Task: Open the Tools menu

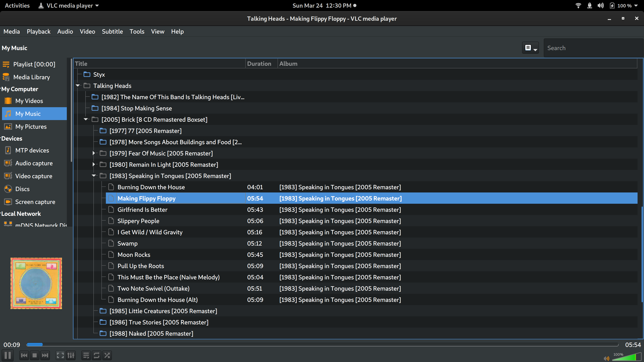Action: pos(137,32)
